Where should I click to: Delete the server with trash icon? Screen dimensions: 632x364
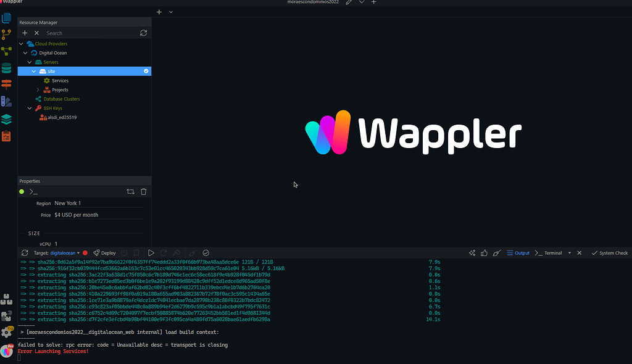click(x=143, y=192)
